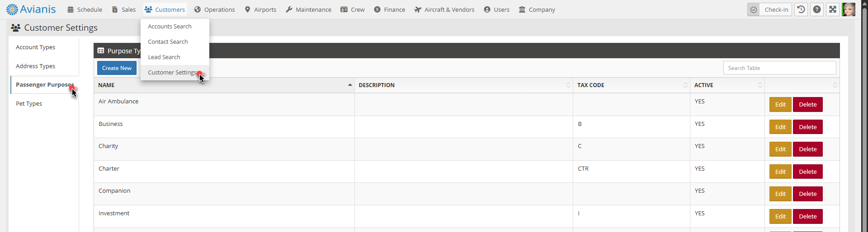Screen dimensions: 868x232
Task: Click the Avianis logo icon
Action: tap(12, 9)
